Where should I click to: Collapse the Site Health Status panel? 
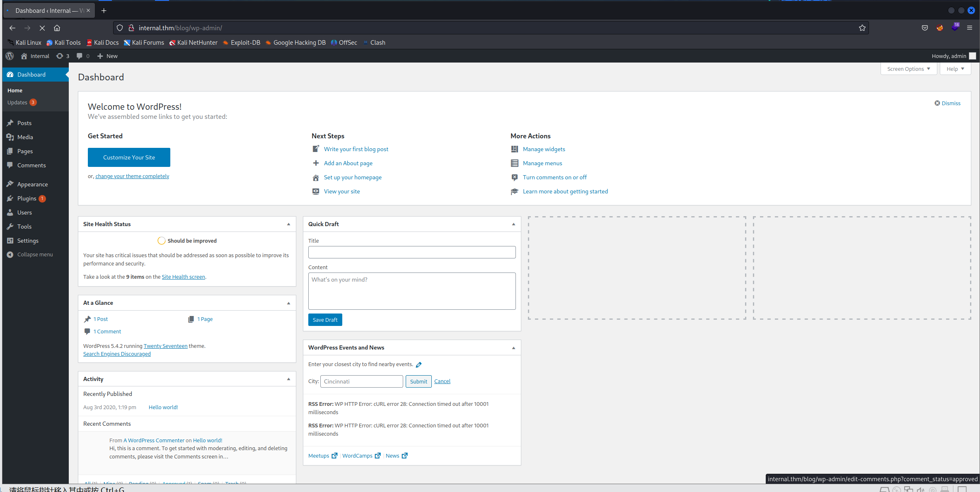[289, 224]
